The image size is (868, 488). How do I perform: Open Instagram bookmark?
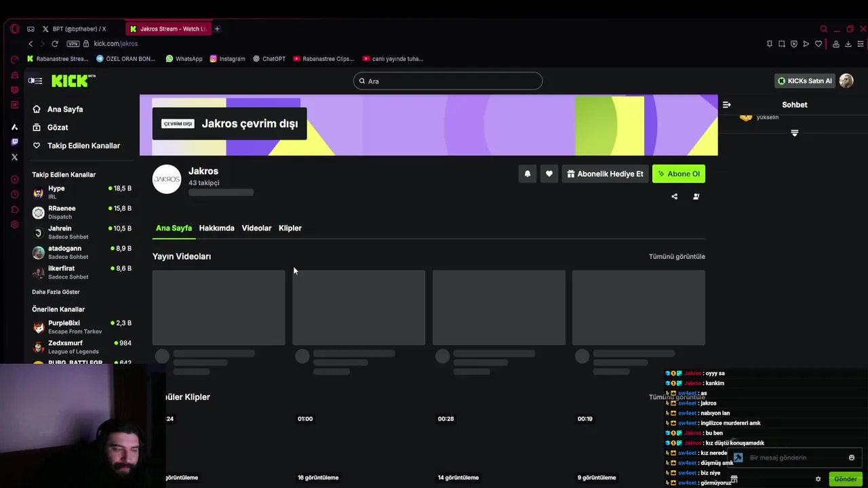[227, 59]
